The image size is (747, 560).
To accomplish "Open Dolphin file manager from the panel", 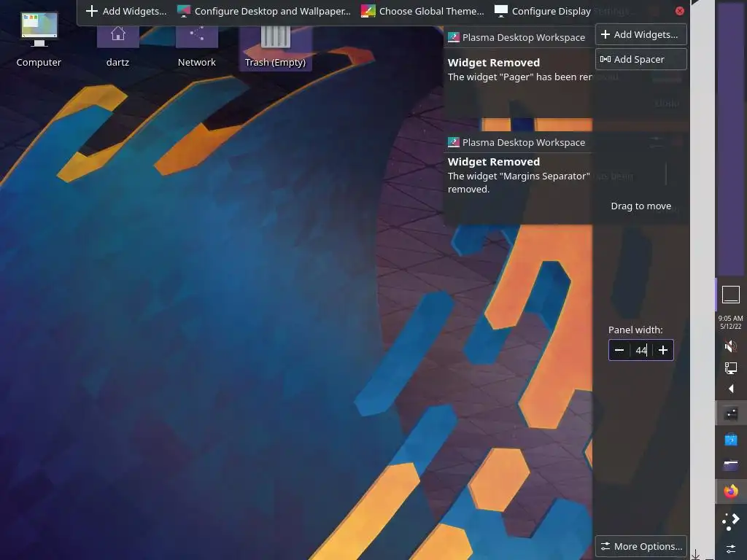I will tap(731, 464).
